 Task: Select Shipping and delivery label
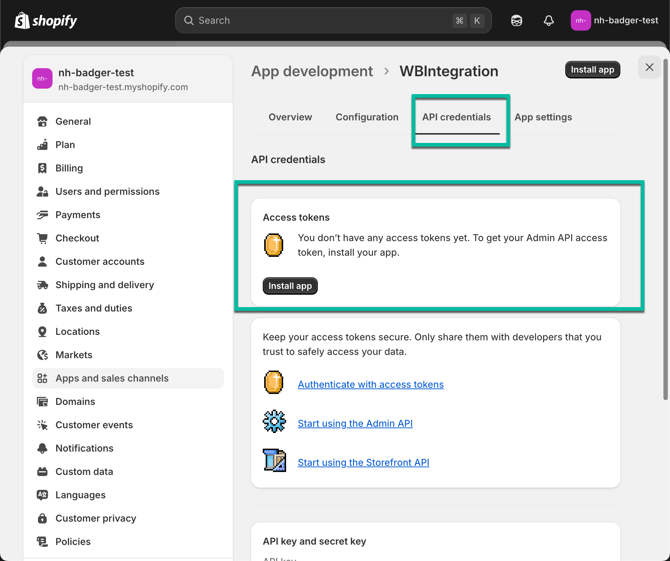coord(105,285)
